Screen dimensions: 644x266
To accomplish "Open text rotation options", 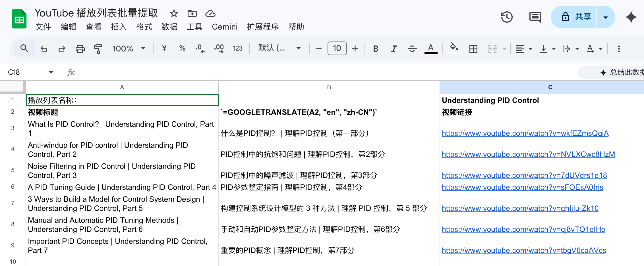I will coord(595,49).
